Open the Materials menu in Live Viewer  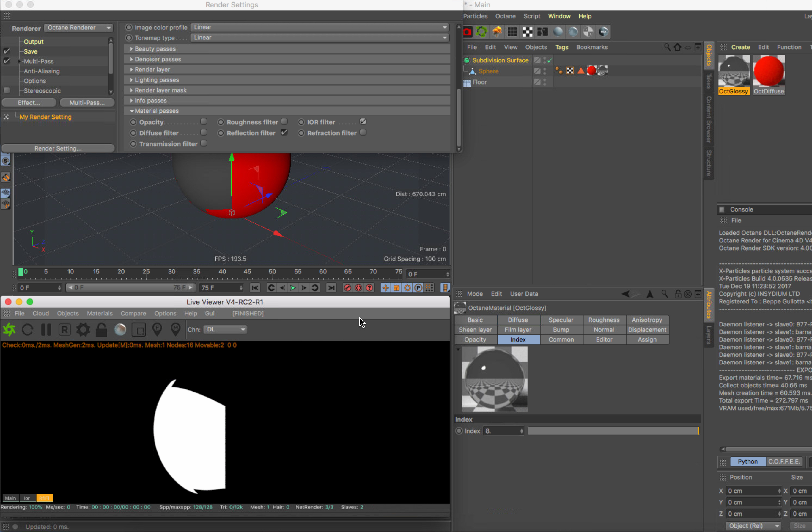(100, 313)
